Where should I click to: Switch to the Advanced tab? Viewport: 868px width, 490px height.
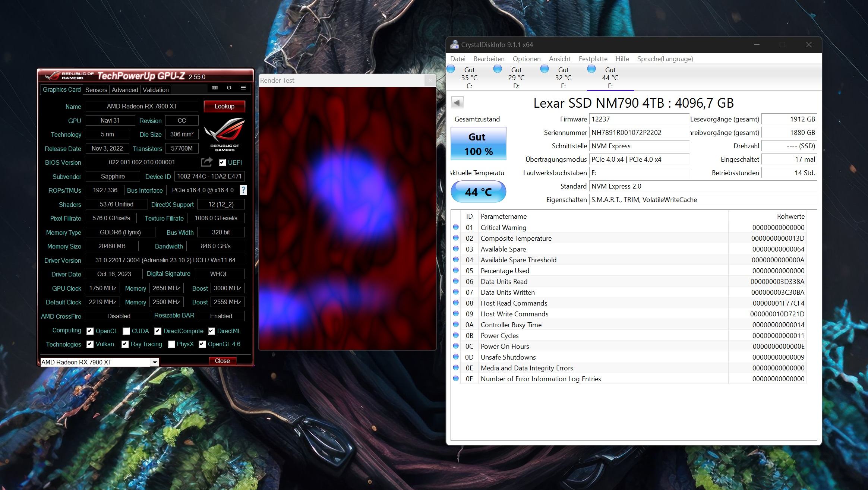coord(125,90)
